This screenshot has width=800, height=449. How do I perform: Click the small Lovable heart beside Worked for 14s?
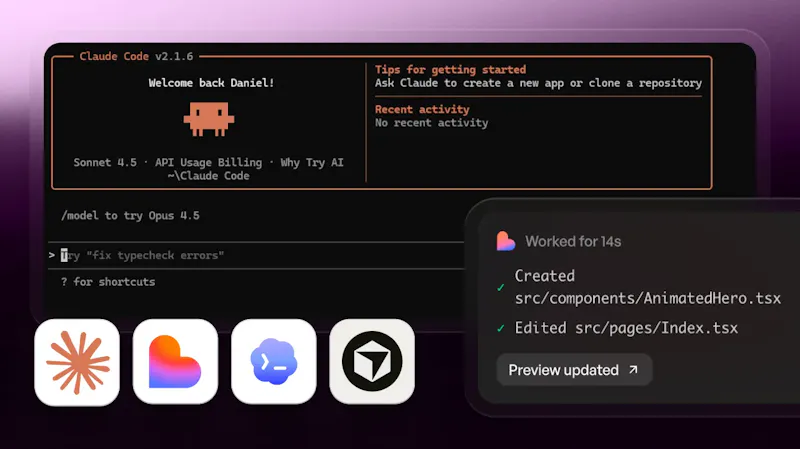pos(506,241)
